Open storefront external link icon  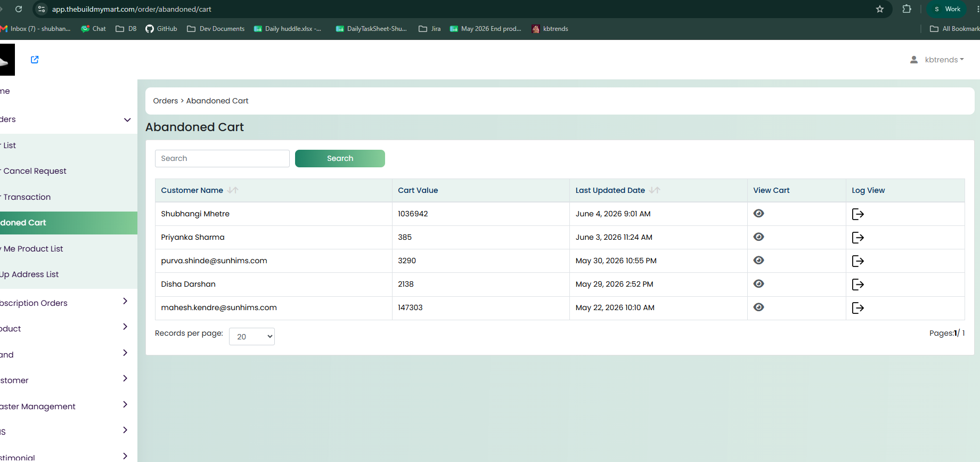pos(35,60)
